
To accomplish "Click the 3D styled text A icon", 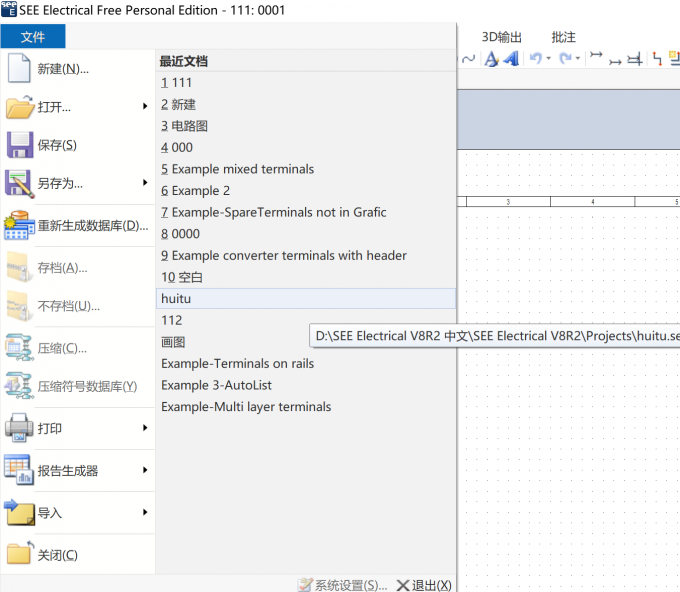I will pyautogui.click(x=512, y=59).
